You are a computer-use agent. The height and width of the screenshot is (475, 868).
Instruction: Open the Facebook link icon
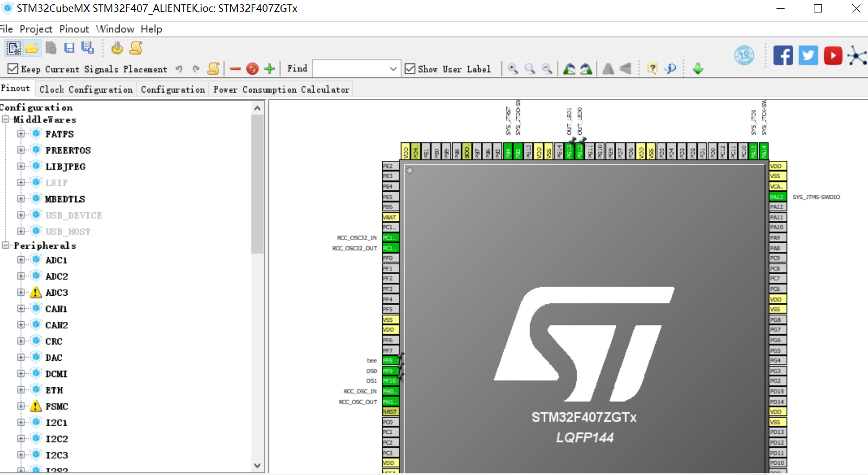pos(783,55)
